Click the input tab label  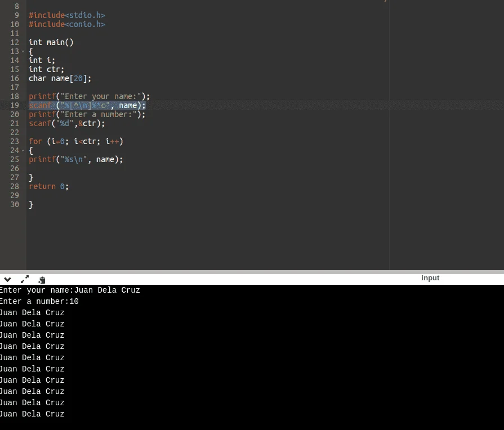click(x=430, y=278)
